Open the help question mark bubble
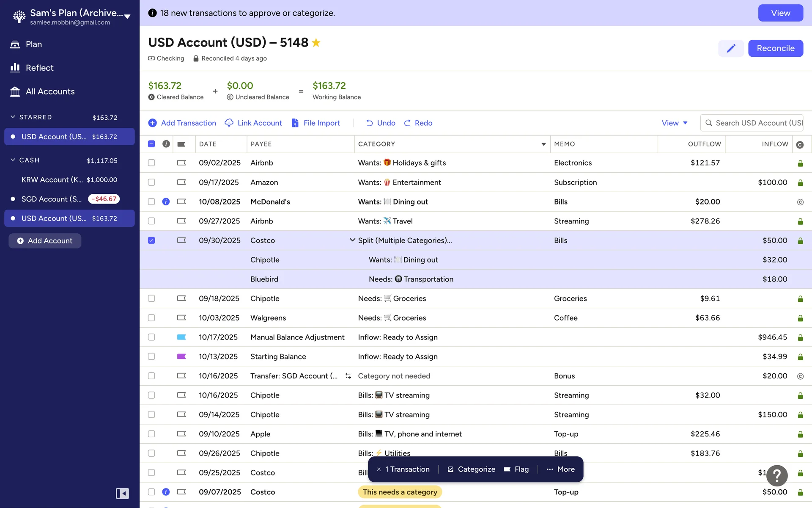The image size is (812, 508). coord(777,475)
